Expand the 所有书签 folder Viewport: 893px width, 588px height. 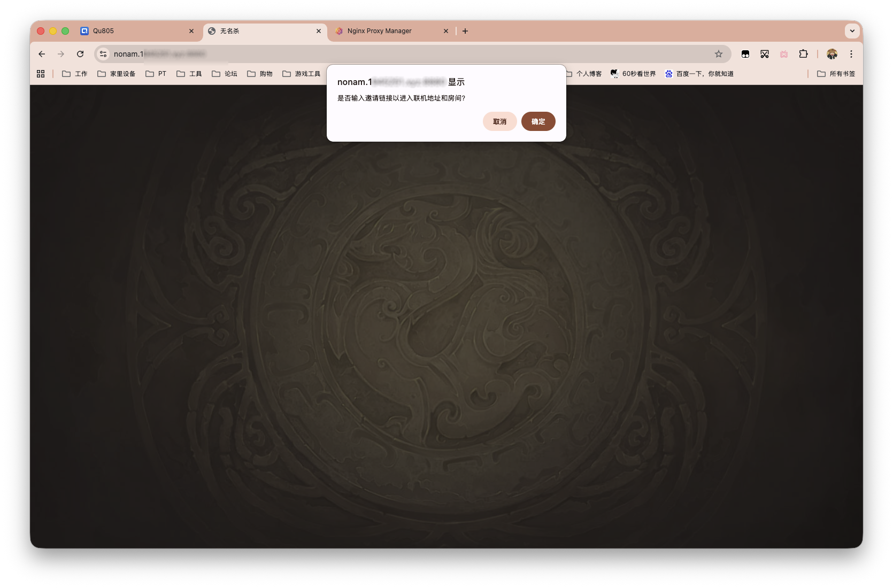coord(836,74)
